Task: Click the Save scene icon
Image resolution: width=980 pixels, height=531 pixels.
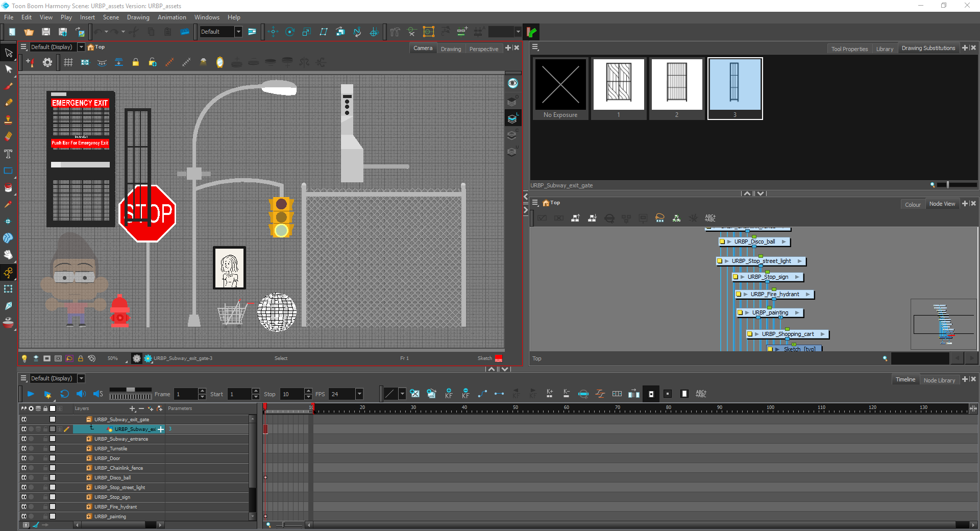Action: (46, 32)
